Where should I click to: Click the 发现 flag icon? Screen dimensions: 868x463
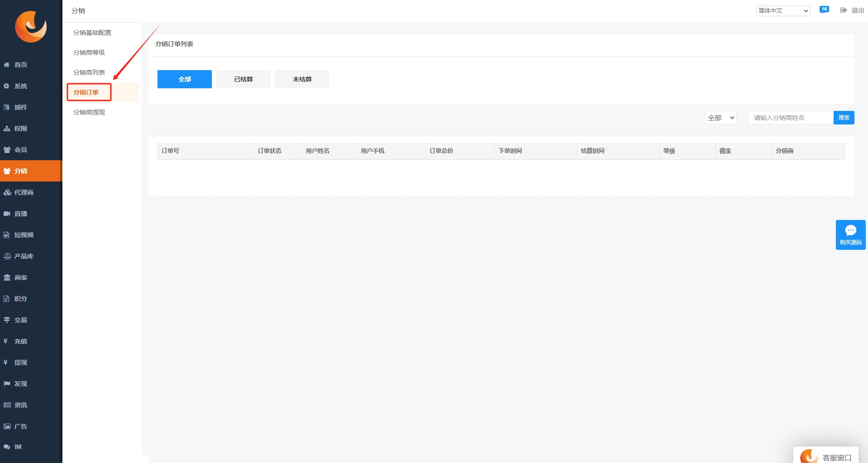coord(7,384)
